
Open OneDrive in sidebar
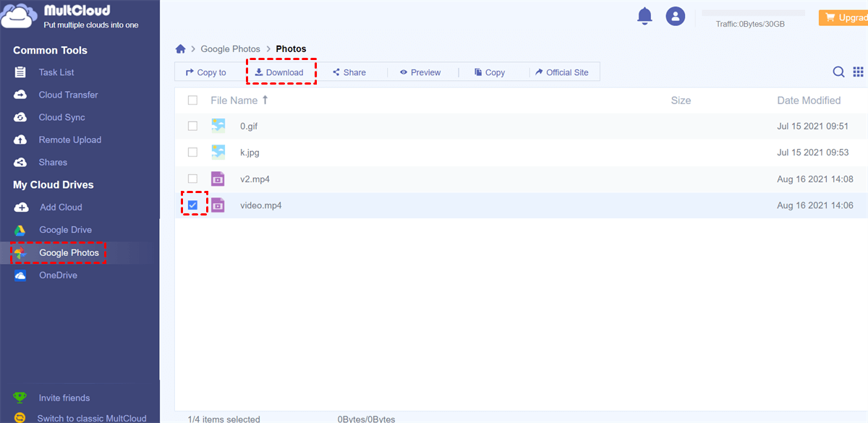[x=58, y=275]
